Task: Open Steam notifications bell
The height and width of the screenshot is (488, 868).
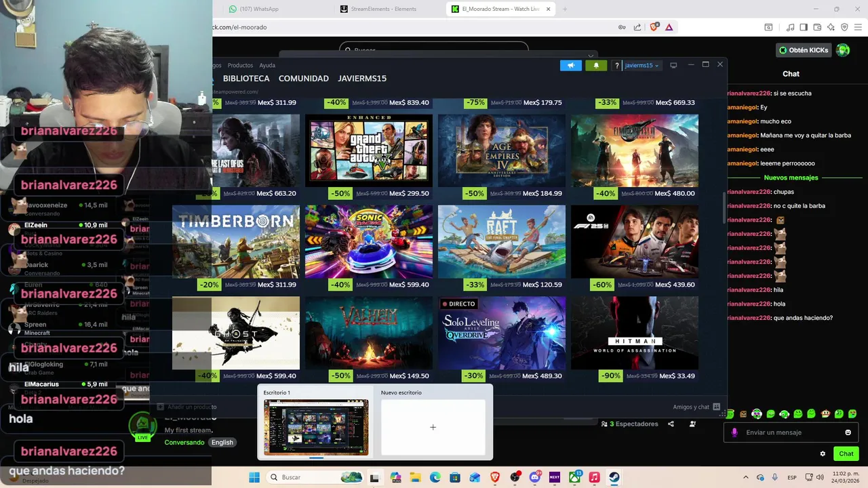Action: coord(596,65)
